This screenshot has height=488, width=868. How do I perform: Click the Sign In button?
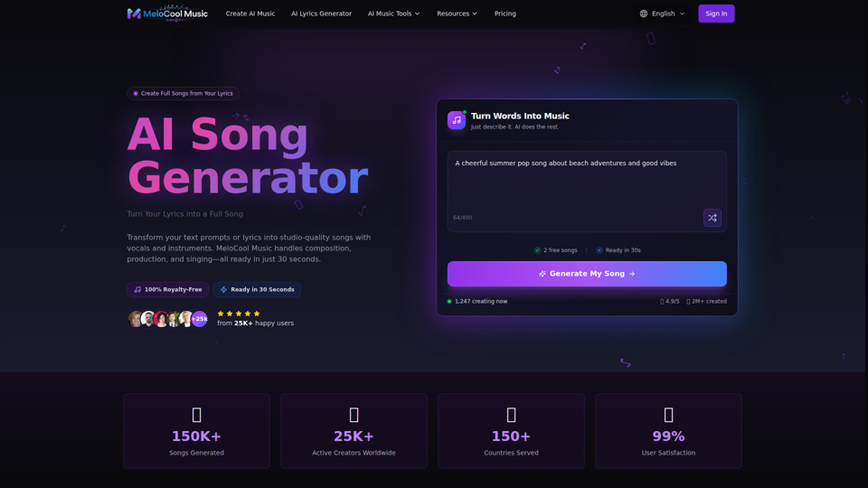click(716, 14)
